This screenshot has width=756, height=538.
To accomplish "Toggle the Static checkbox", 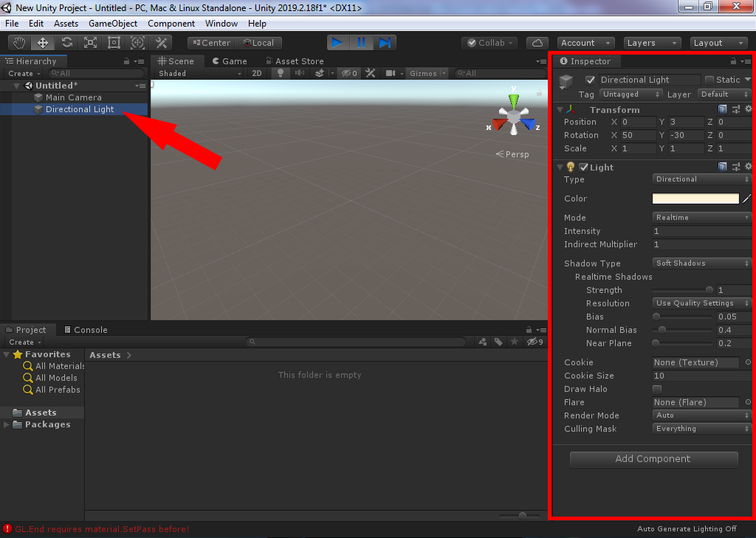I will click(709, 80).
